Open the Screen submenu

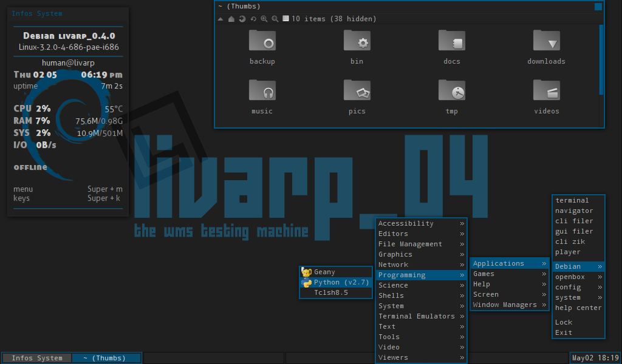click(510, 294)
